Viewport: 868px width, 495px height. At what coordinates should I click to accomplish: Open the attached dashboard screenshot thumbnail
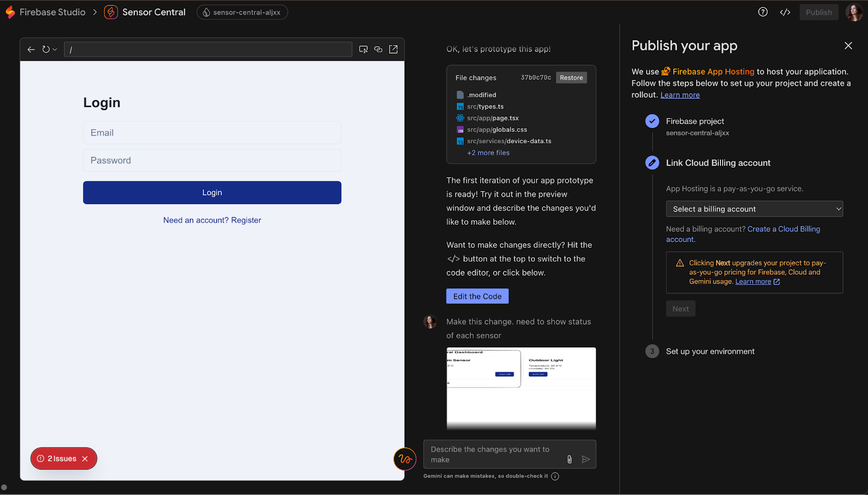click(521, 389)
